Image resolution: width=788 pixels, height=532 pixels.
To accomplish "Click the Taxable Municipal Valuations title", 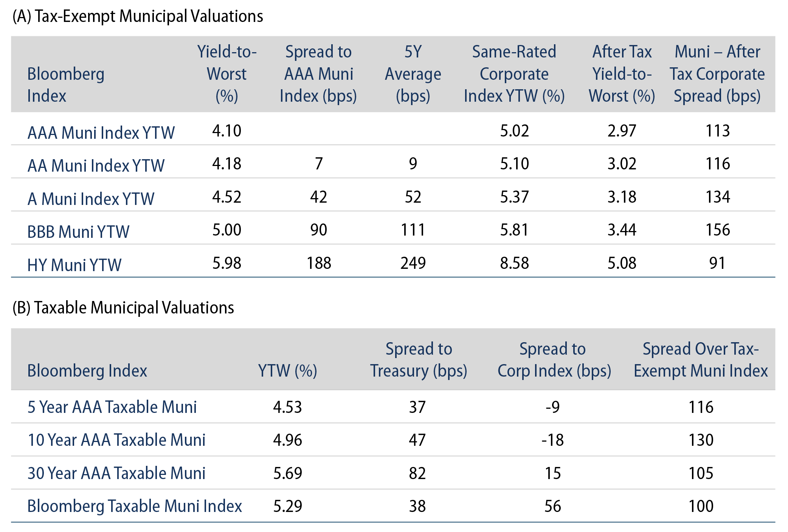I will coord(123,308).
